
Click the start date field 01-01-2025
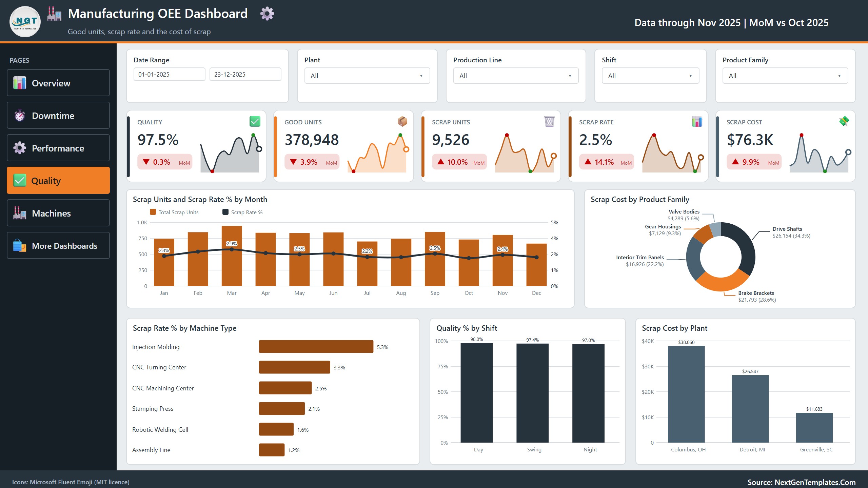pyautogui.click(x=170, y=74)
